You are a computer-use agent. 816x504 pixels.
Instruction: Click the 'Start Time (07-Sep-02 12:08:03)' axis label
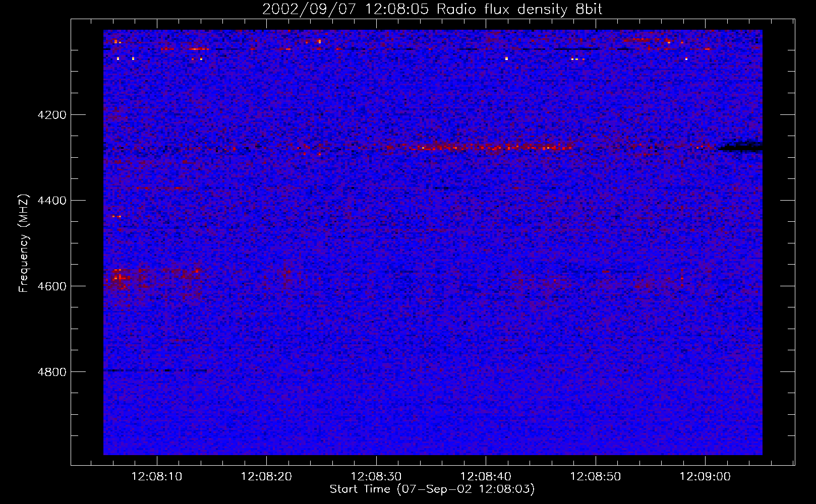click(x=432, y=489)
